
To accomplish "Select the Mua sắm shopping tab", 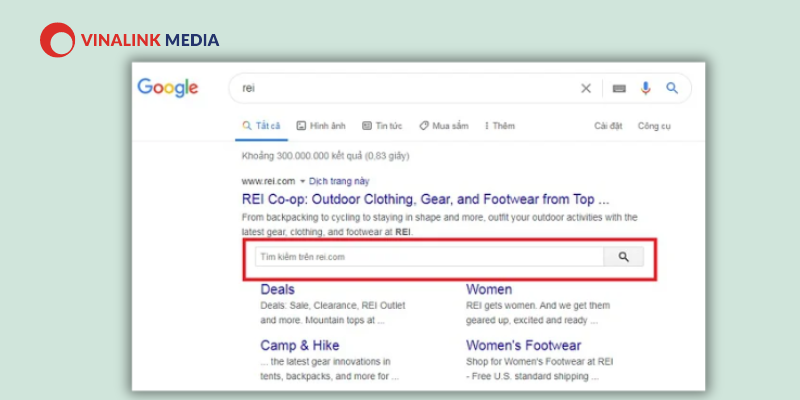I will (x=443, y=126).
